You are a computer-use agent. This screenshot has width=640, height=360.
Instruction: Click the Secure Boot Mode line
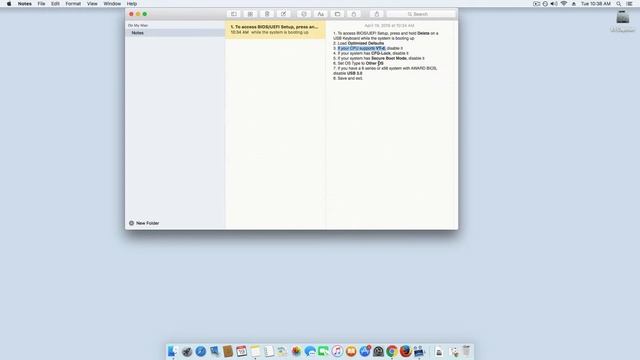[378, 58]
